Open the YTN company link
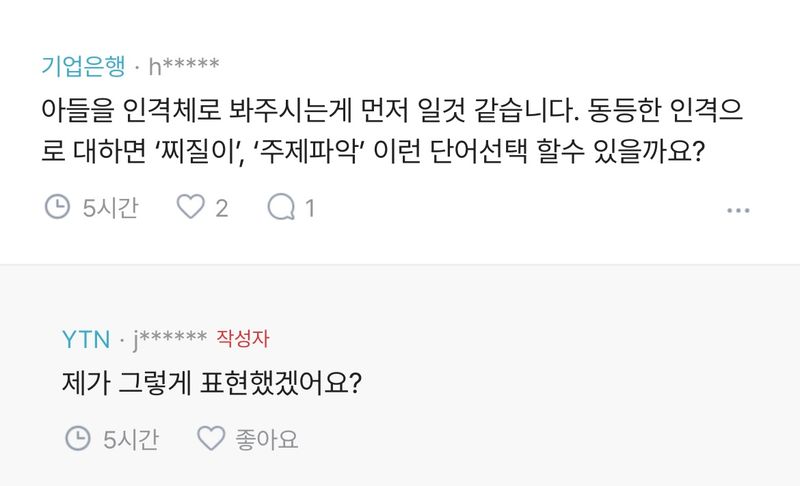Viewport: 800px width, 486px height. 86,339
